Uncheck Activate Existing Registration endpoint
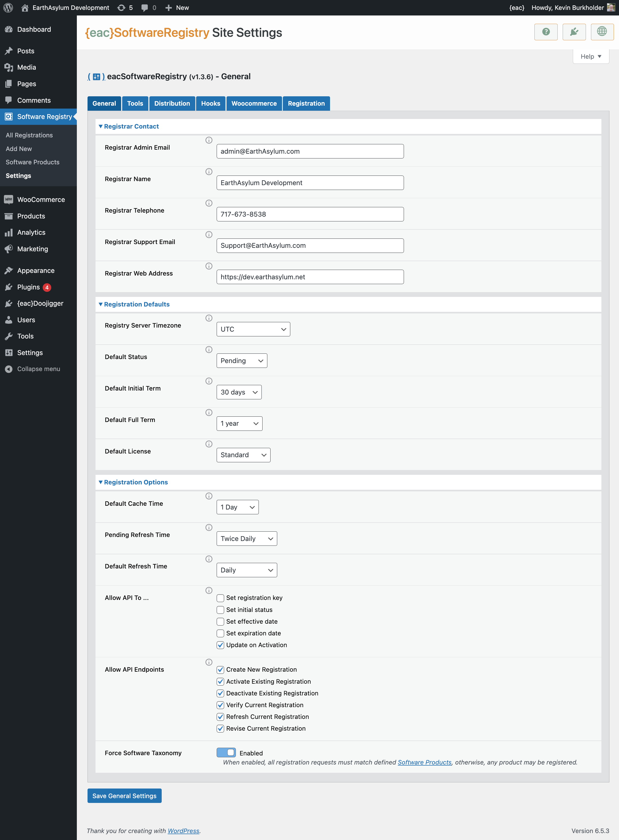Viewport: 619px width, 840px height. (x=220, y=682)
